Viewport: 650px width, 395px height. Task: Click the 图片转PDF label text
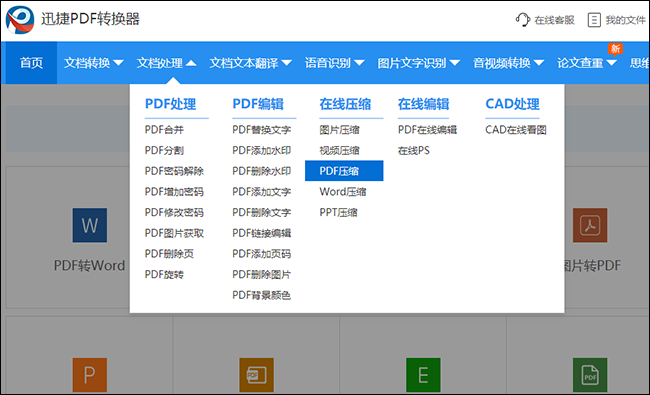click(x=593, y=265)
